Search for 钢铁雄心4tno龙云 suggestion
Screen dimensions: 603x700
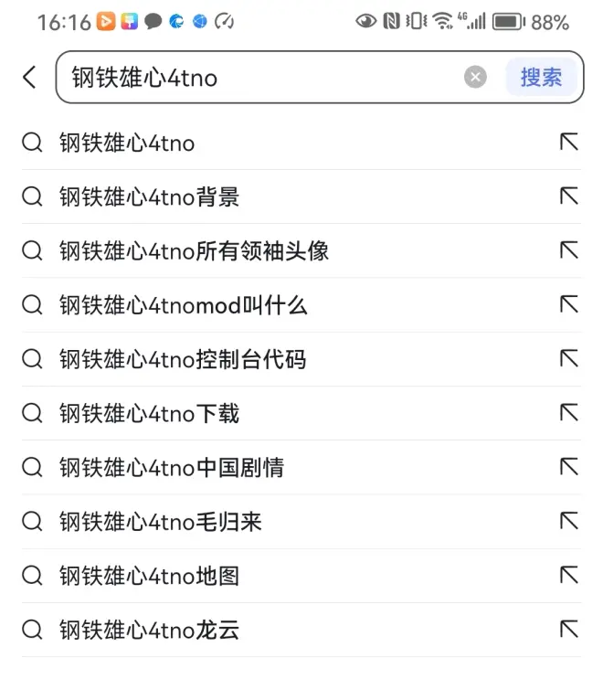pos(149,630)
